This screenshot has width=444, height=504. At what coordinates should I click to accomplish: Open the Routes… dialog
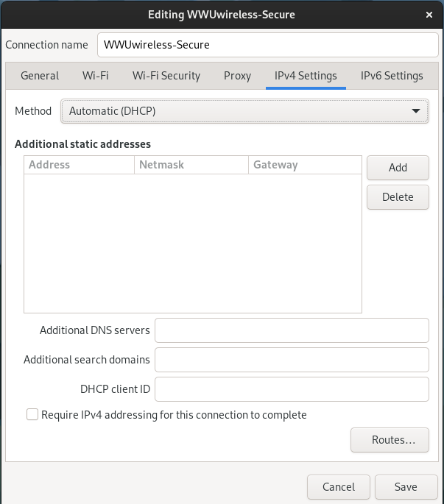390,440
